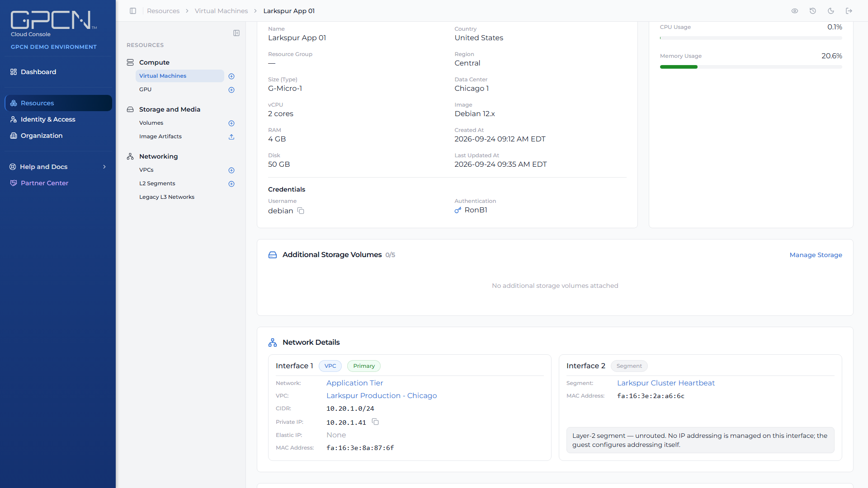The image size is (868, 488).
Task: Open the history clock icon
Action: pos(813,11)
